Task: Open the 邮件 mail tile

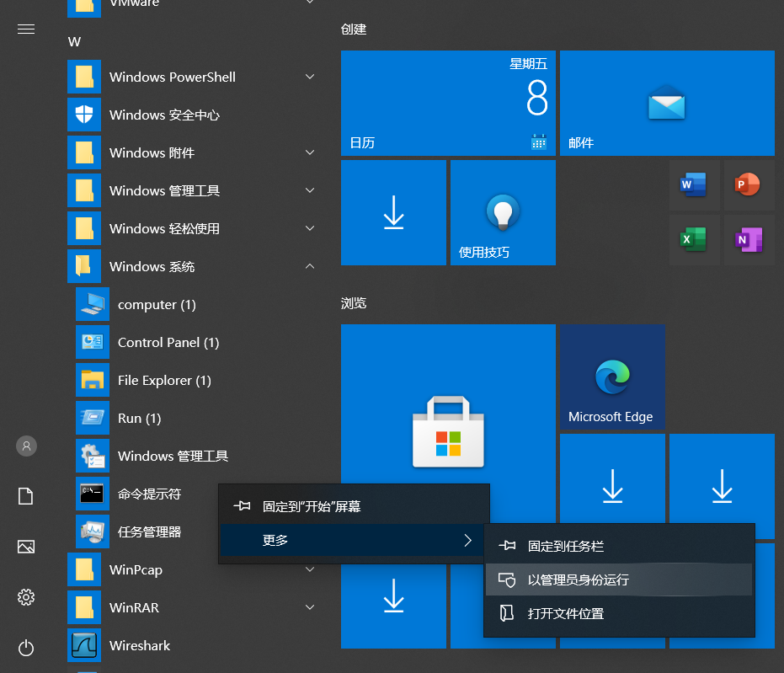Action: click(667, 103)
